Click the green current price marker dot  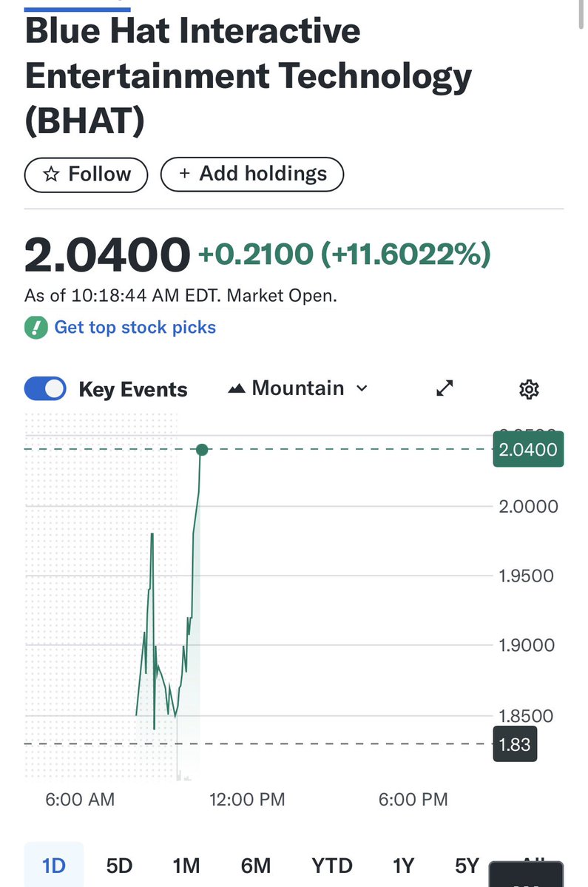coord(202,450)
